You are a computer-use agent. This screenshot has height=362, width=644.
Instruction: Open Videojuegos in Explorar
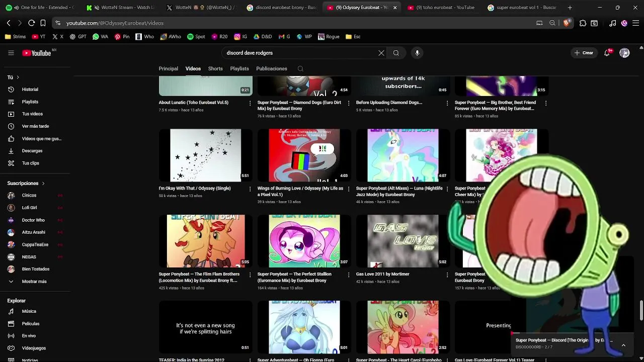[35, 348]
